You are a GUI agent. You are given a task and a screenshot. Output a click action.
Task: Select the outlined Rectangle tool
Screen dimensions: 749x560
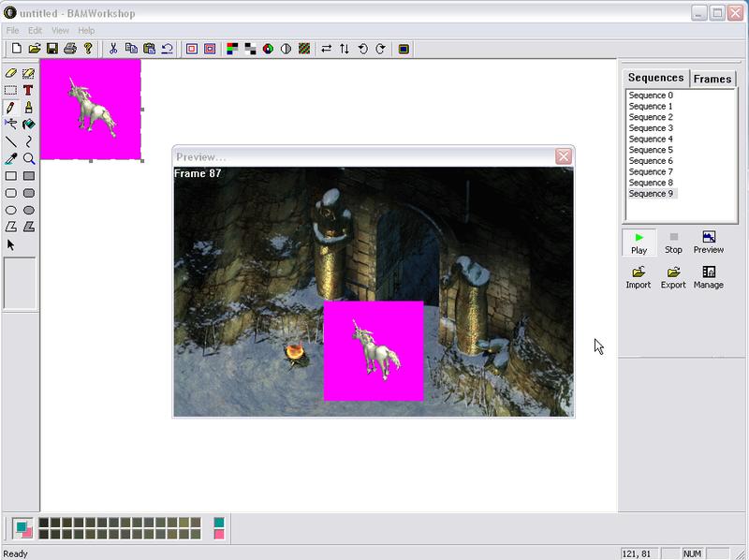tap(10, 176)
